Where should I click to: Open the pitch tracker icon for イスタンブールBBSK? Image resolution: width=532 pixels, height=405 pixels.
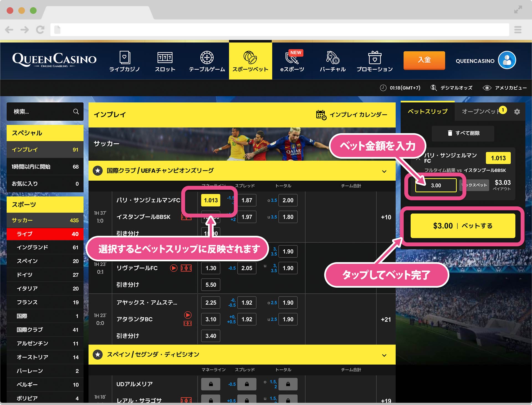[186, 217]
